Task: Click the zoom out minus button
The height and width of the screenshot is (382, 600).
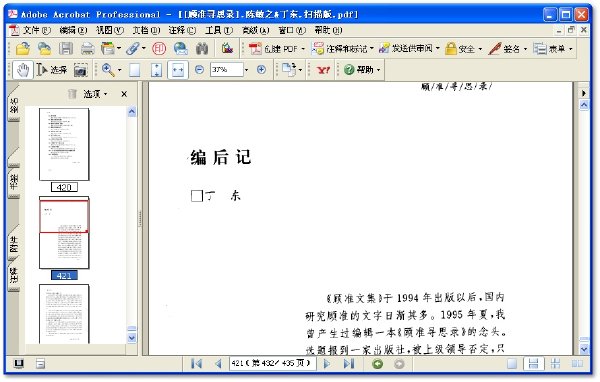Action: [199, 70]
